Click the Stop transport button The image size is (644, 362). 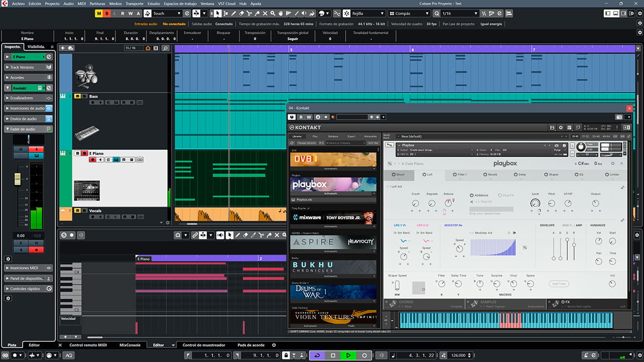(333, 355)
